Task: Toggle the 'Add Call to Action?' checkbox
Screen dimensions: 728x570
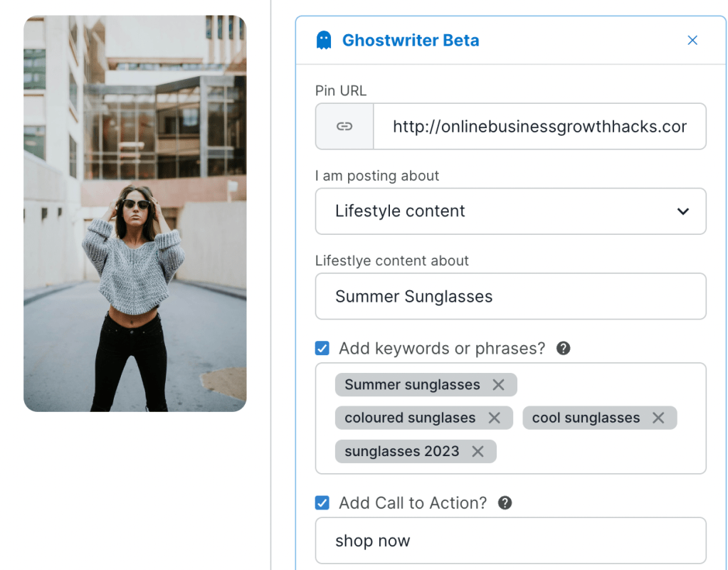Action: click(x=322, y=503)
